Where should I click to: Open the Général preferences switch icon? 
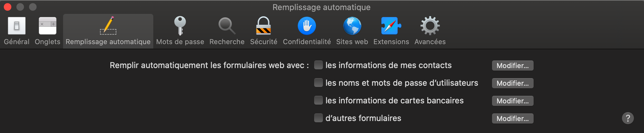(x=17, y=26)
